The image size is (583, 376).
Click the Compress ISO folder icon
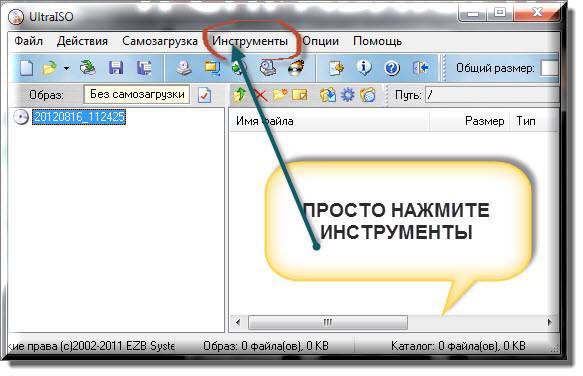pos(212,68)
